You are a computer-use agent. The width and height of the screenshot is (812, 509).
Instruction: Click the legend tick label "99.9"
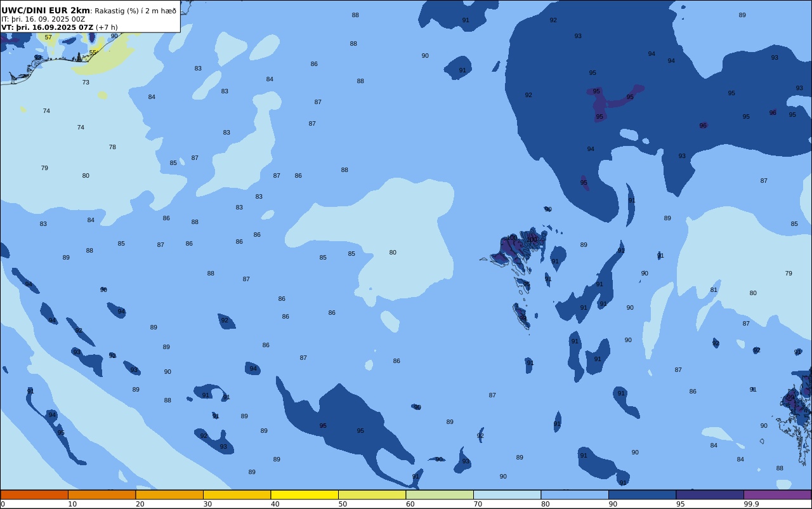tap(751, 504)
